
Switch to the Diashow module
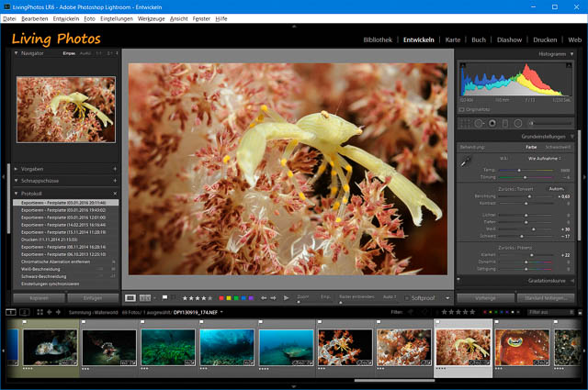click(x=509, y=39)
